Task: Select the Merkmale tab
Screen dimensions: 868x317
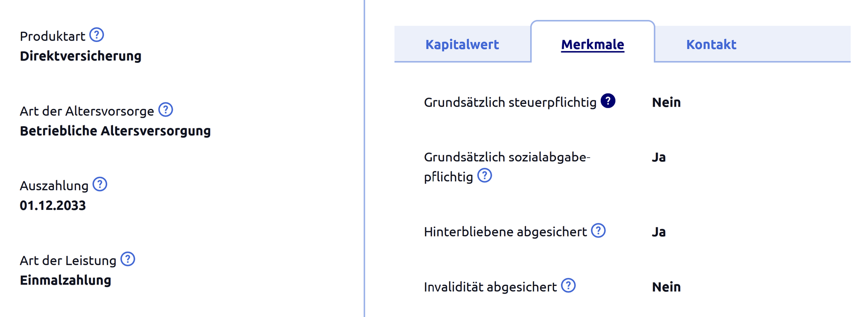Action: 593,44
